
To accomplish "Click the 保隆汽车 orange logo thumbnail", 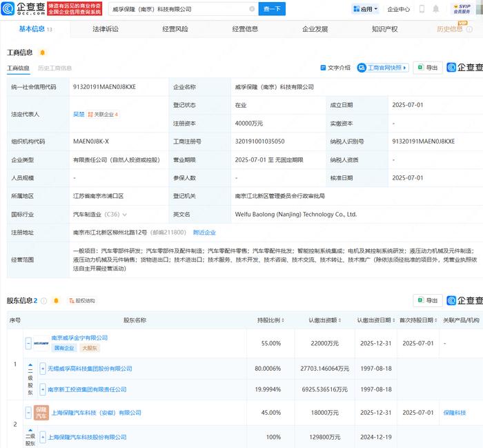I will pos(41,413).
